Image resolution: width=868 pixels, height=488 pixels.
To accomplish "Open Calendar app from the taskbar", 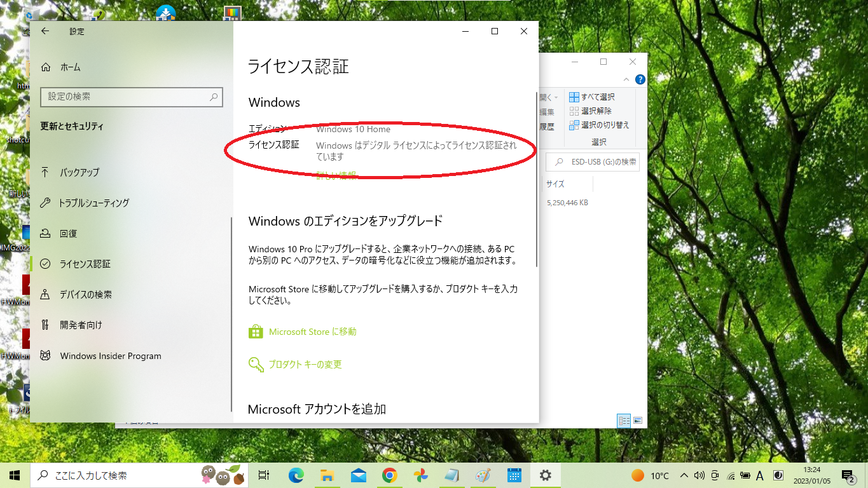I will pyautogui.click(x=514, y=475).
